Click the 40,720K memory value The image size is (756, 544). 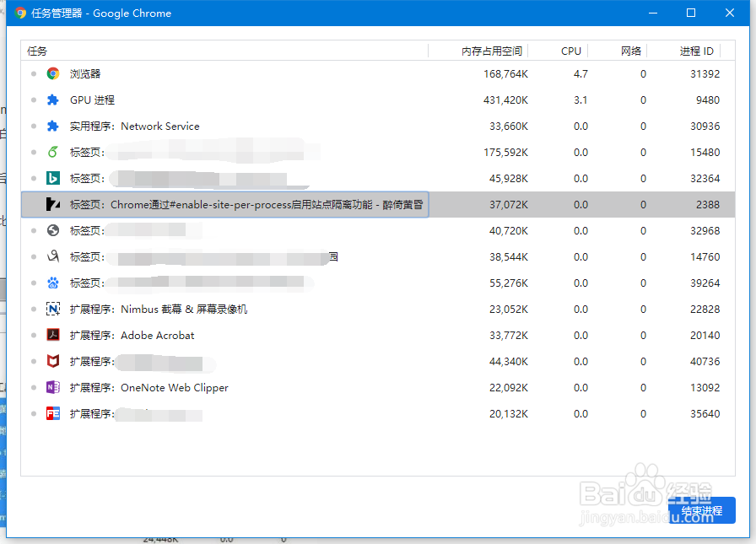[x=509, y=231]
